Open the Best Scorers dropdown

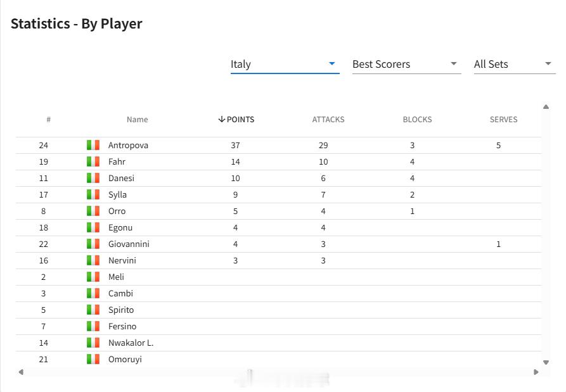pos(406,64)
